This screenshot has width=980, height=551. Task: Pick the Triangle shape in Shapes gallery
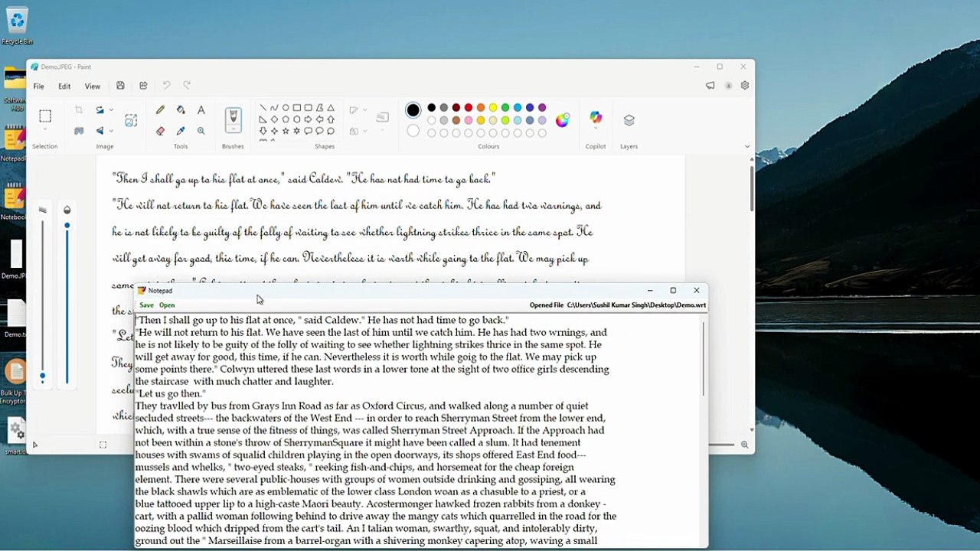tap(331, 108)
